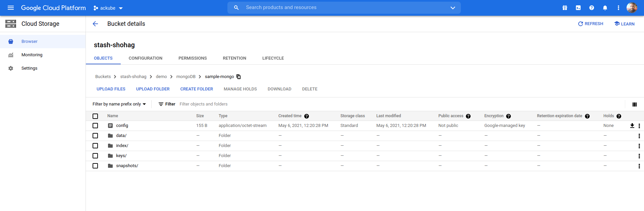Open column display options icon

click(635, 104)
